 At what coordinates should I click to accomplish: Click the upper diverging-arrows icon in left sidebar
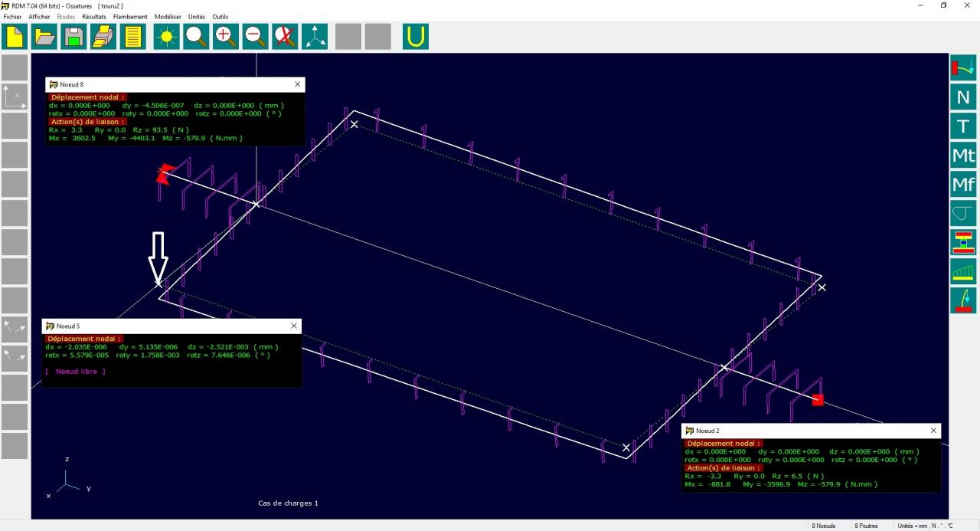click(15, 329)
